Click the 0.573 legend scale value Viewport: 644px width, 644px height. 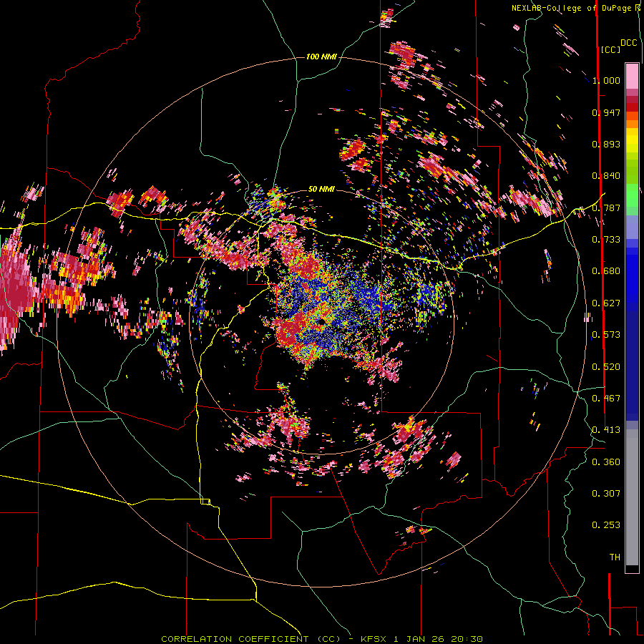click(x=606, y=334)
